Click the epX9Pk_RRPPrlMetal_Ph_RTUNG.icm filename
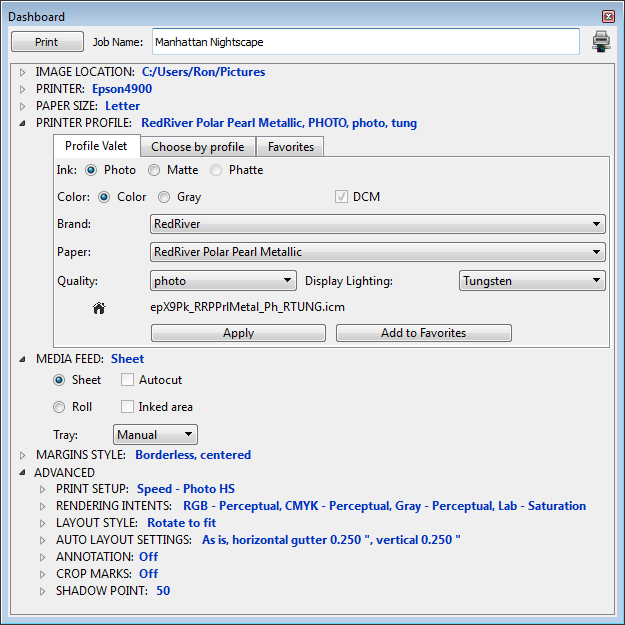 pyautogui.click(x=248, y=307)
